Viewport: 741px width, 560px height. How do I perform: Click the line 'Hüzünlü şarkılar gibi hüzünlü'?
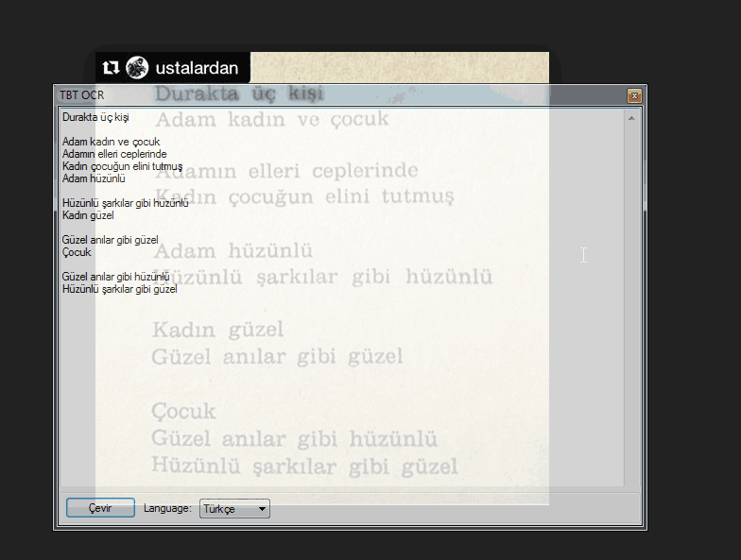pos(125,203)
